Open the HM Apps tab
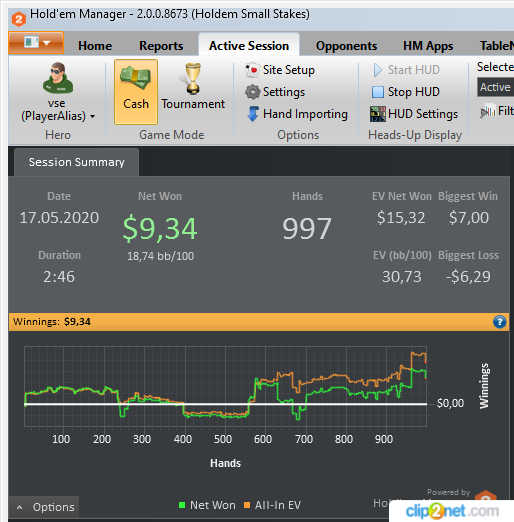The width and height of the screenshot is (514, 522). tap(428, 46)
